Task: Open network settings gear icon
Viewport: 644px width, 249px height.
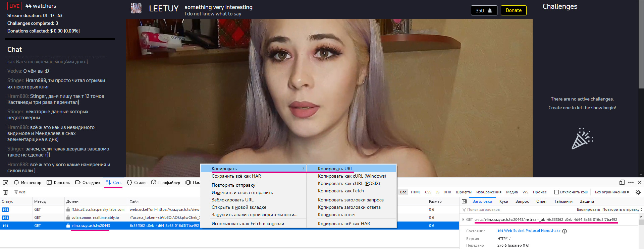Action: click(638, 192)
